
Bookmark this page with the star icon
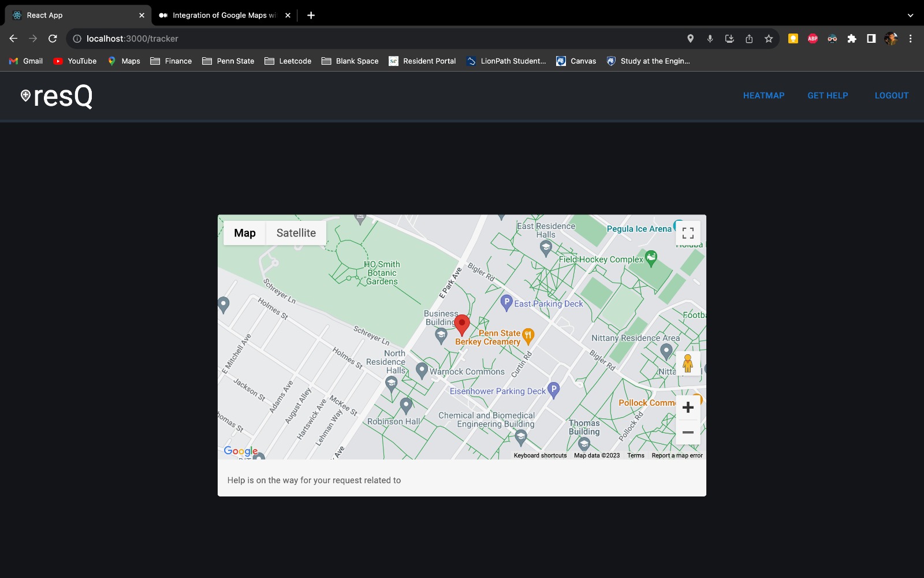pos(769,39)
